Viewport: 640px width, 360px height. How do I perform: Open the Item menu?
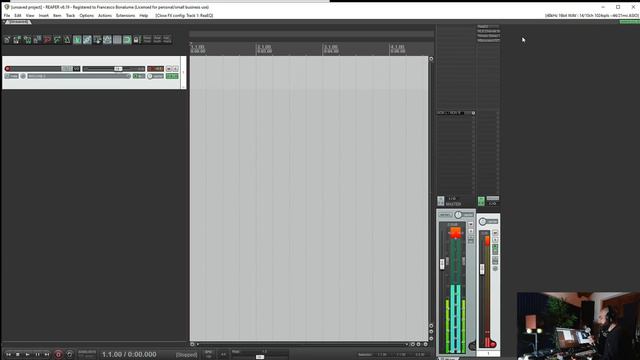click(x=57, y=16)
